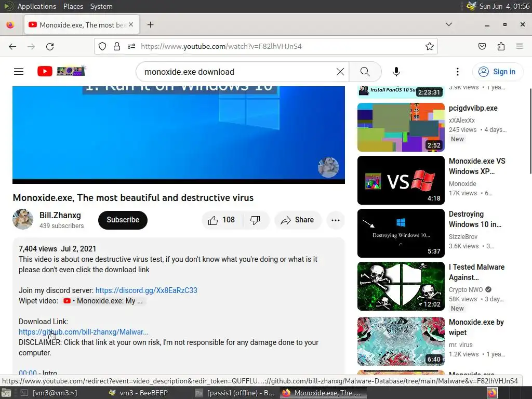532x399 pixels.
Task: Open the Wipet video Monoxide.exe chip link
Action: [x=103, y=301]
